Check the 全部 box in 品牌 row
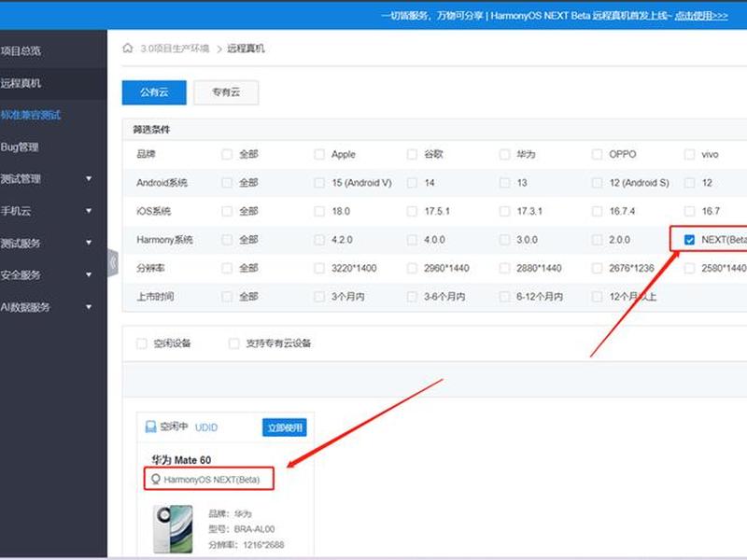Viewport: 747px width, 560px height. click(227, 154)
